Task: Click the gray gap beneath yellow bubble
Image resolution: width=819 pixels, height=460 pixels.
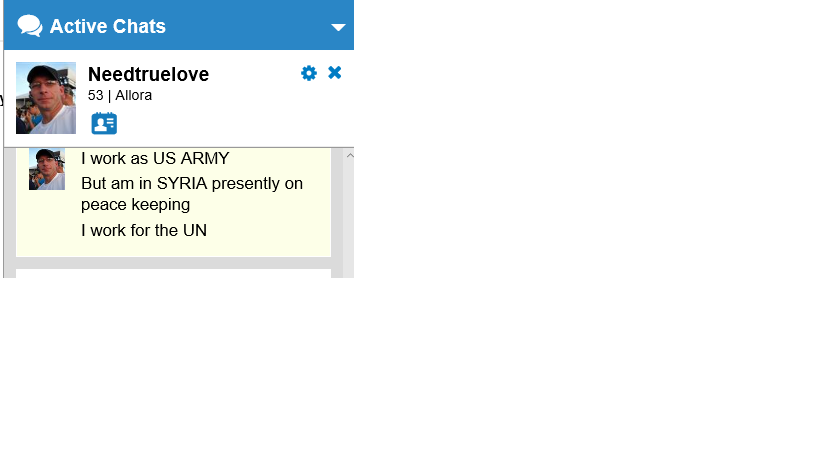Action: pyautogui.click(x=173, y=263)
